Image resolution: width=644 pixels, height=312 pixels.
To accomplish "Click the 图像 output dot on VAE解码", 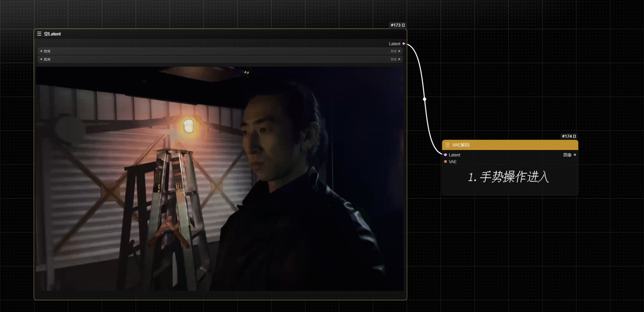I will tap(575, 155).
